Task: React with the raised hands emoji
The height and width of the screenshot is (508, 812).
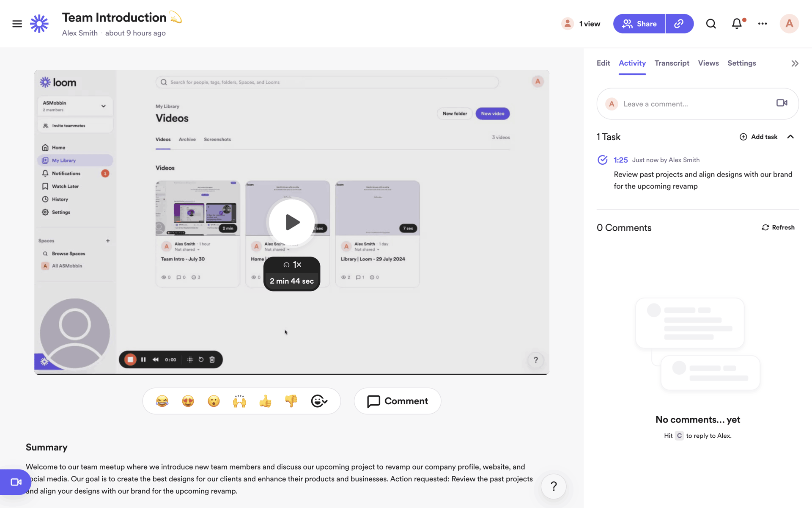Action: coord(239,401)
